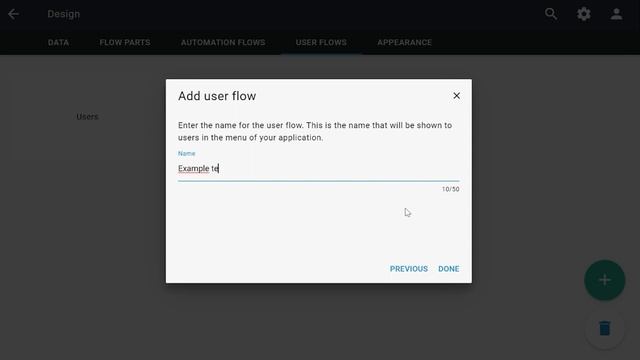Click the green plus add button
640x360 pixels.
[604, 280]
